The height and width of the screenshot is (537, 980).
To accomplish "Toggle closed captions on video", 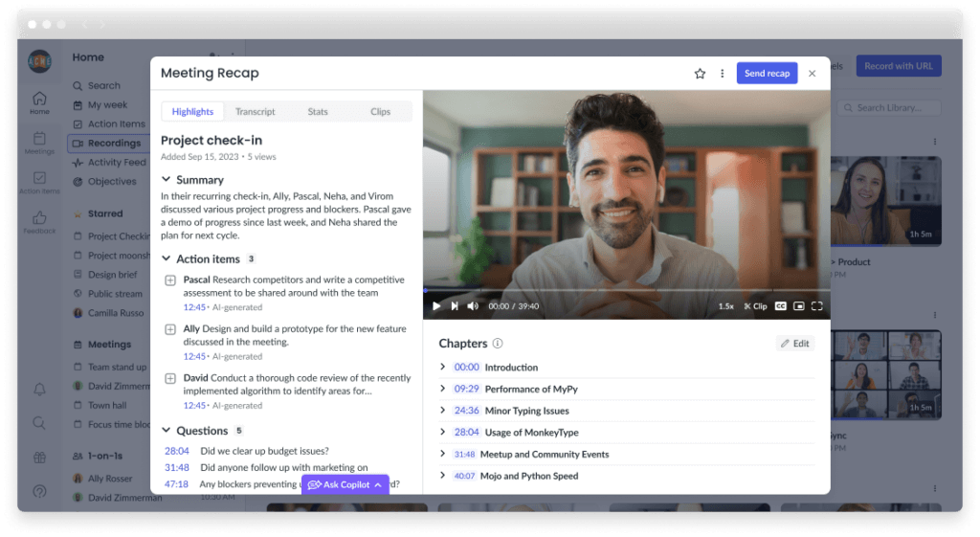I will click(781, 306).
